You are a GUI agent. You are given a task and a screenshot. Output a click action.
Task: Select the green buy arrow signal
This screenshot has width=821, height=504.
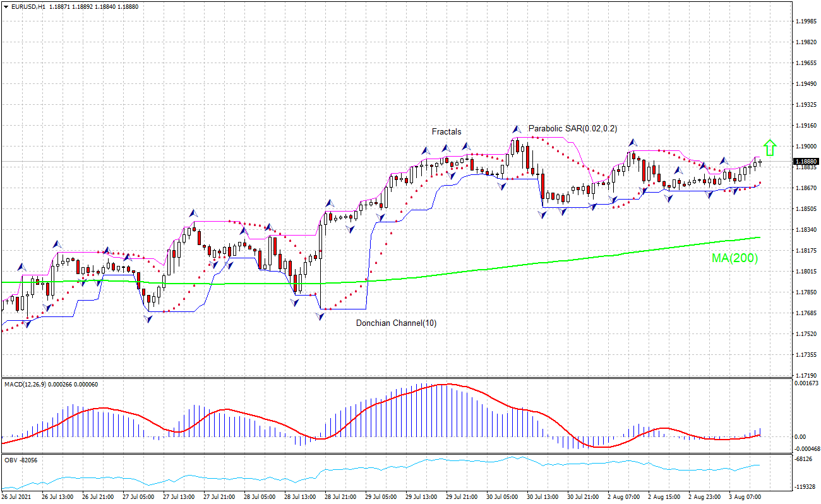(x=770, y=148)
